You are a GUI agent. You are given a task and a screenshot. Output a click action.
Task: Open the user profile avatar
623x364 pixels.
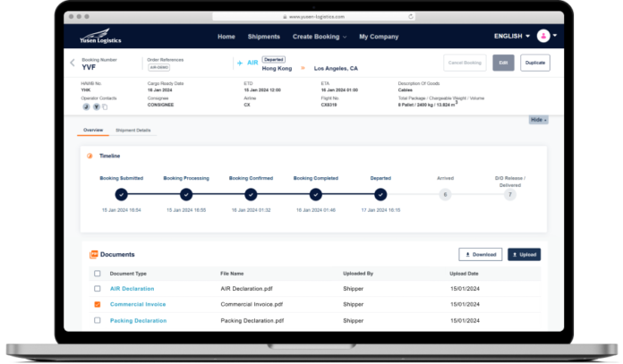[542, 36]
